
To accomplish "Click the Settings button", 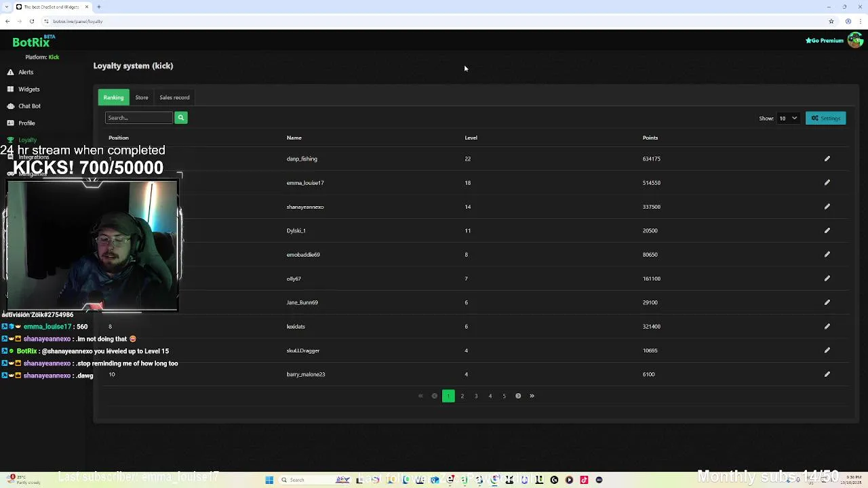I will (825, 118).
